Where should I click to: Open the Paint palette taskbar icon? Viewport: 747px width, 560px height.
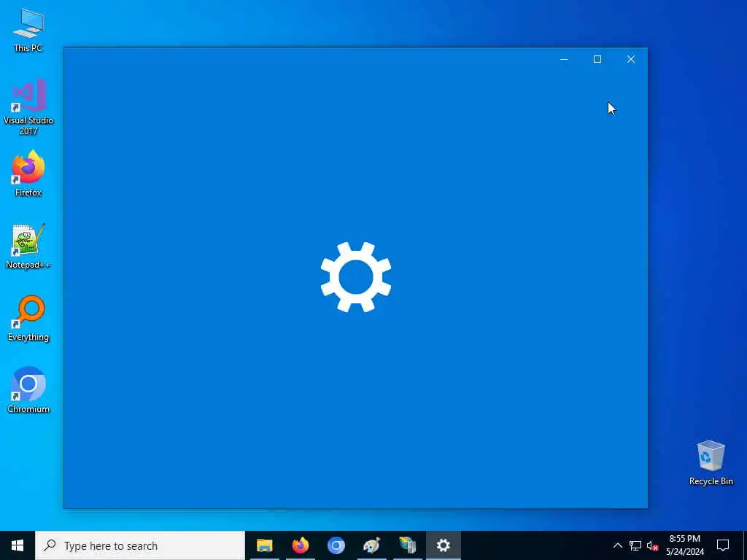pyautogui.click(x=371, y=545)
